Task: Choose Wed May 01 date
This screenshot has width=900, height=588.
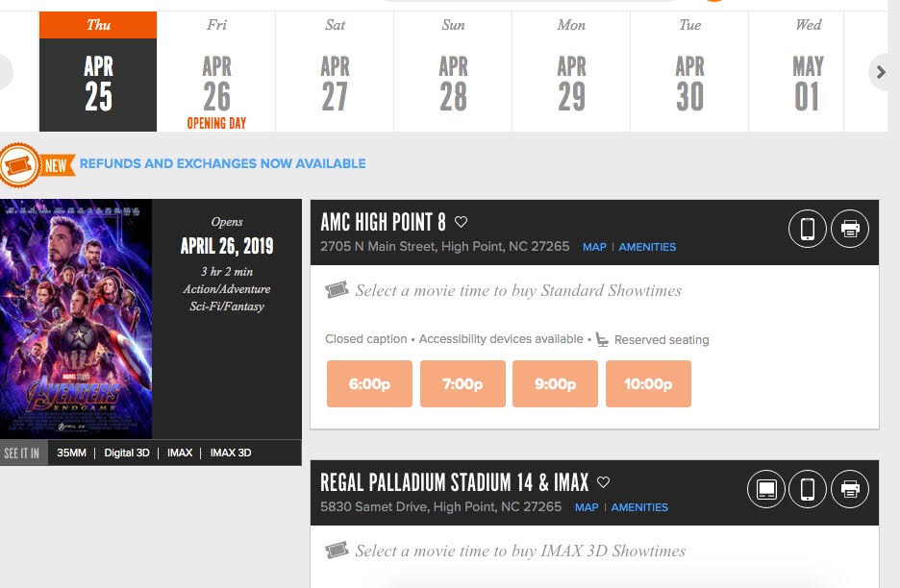Action: pyautogui.click(x=808, y=72)
